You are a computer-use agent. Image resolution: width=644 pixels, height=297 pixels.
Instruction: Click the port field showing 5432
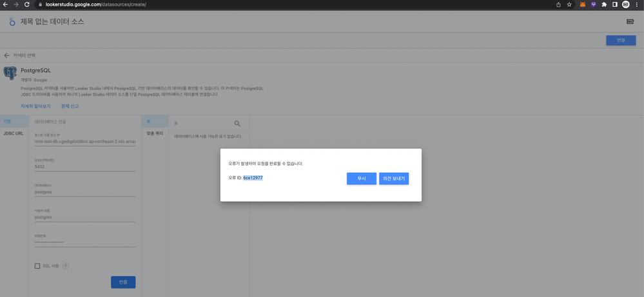click(x=85, y=167)
